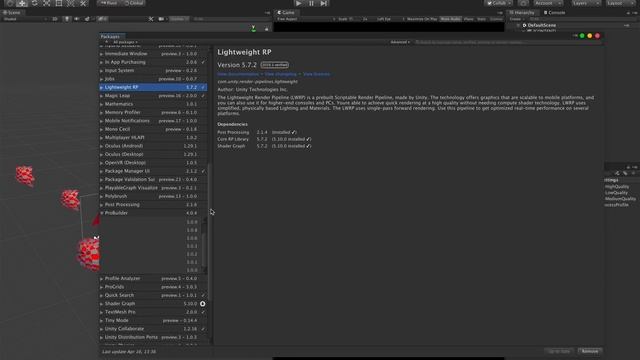Click the Remove button
Image resolution: width=640 pixels, height=360 pixels.
[x=590, y=351]
